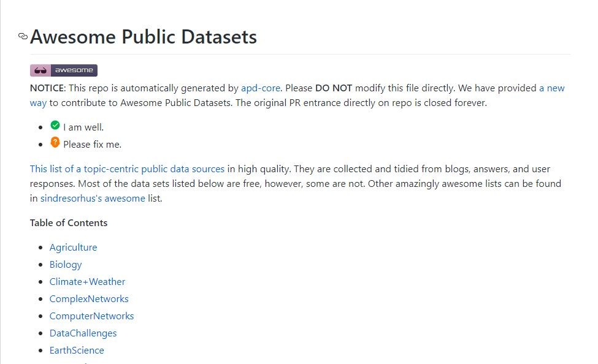598x364 pixels.
Task: Jump to the Agriculture section
Action: [73, 248]
